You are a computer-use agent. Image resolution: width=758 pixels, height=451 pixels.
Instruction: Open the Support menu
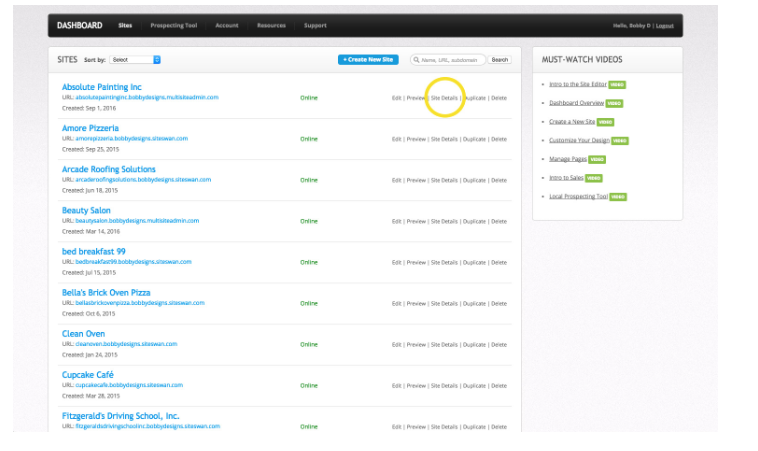click(x=315, y=25)
